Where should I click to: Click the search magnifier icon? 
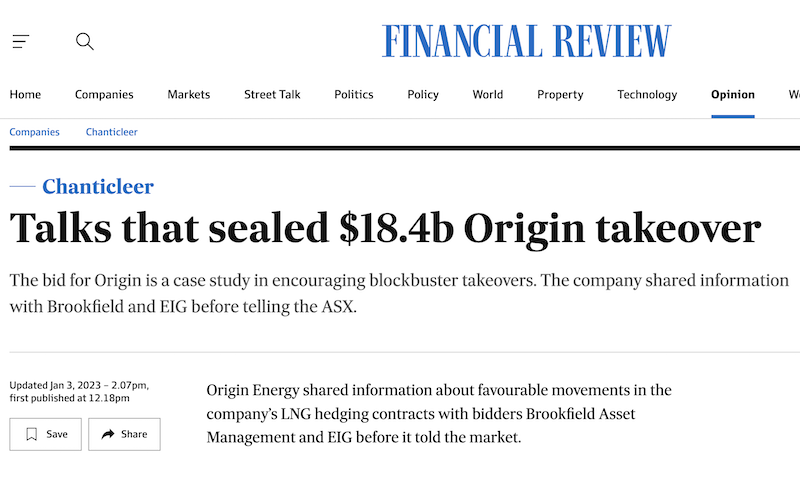click(x=85, y=41)
